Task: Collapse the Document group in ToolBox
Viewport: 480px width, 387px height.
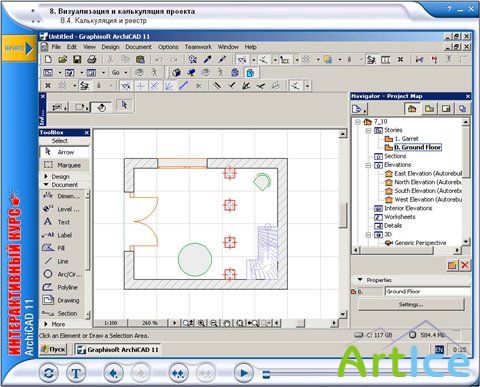Action: click(x=46, y=184)
